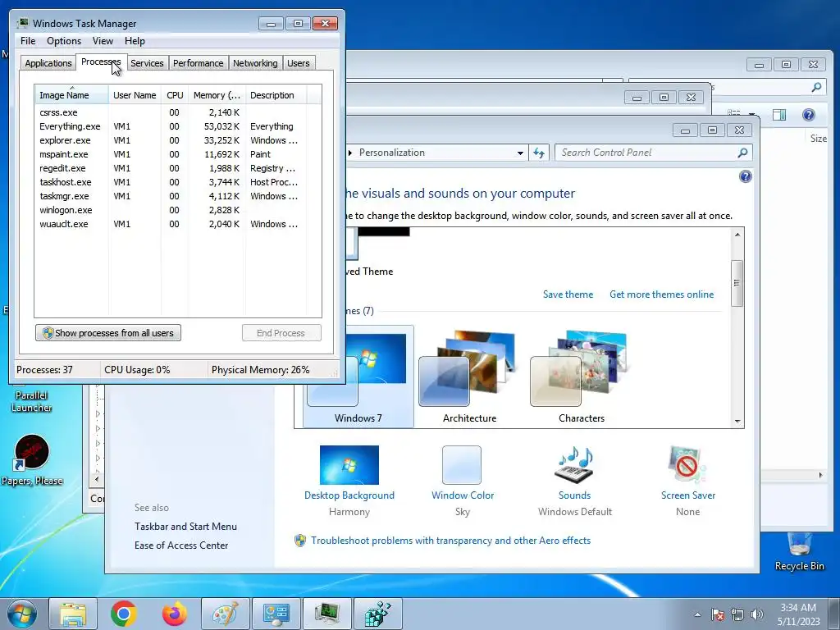Click the refresh button beside Personalization address
The width and height of the screenshot is (840, 630).
tap(538, 153)
